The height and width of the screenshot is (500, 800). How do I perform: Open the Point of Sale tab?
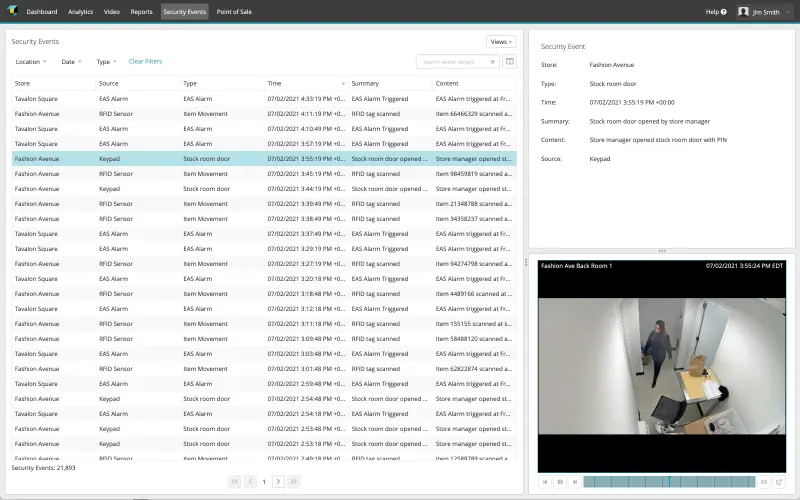[x=234, y=12]
